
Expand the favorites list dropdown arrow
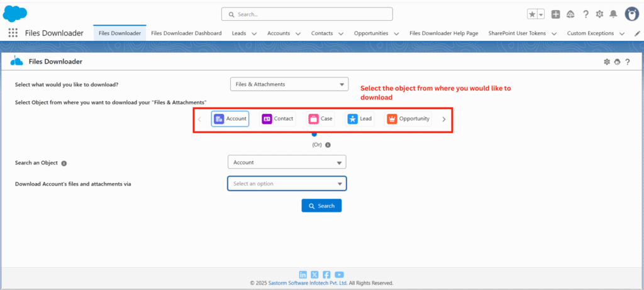(x=541, y=14)
